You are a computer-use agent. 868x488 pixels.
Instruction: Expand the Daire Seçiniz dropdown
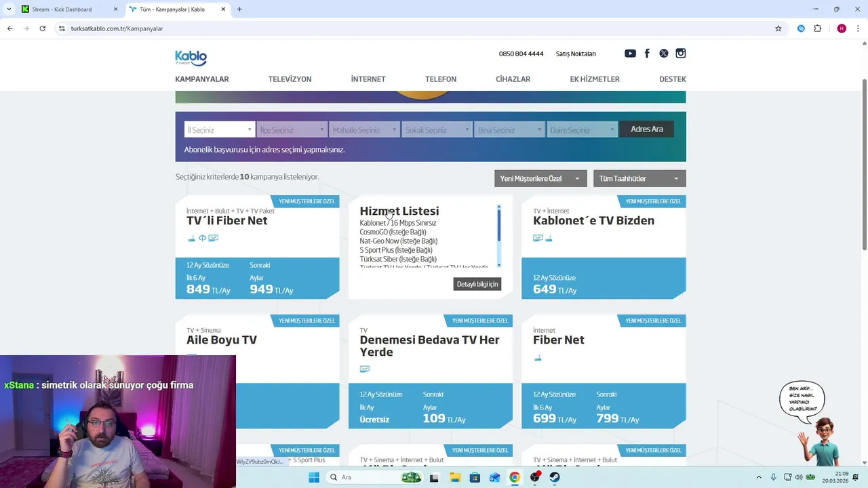point(583,129)
